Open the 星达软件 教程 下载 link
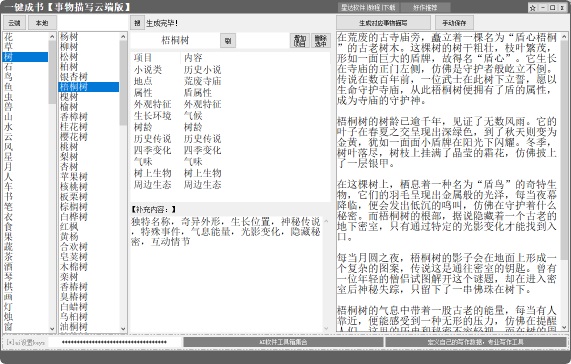This screenshot has height=364, width=571. 368,7
